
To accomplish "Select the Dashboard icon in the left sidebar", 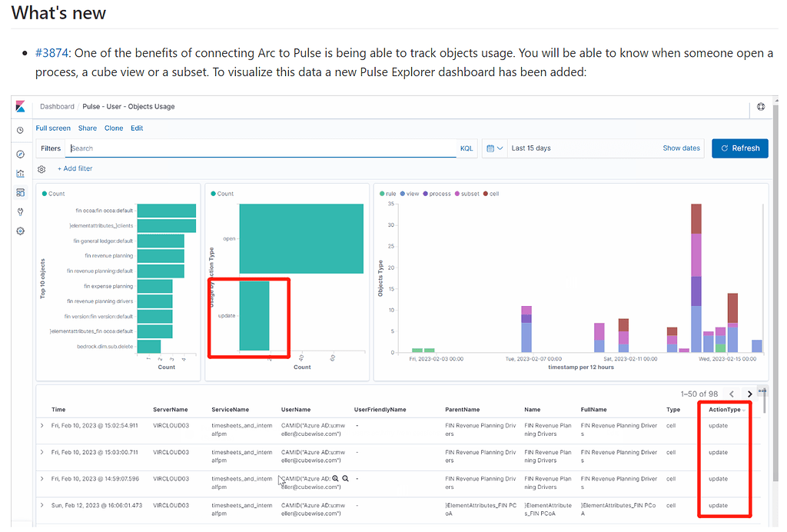I will pyautogui.click(x=20, y=192).
